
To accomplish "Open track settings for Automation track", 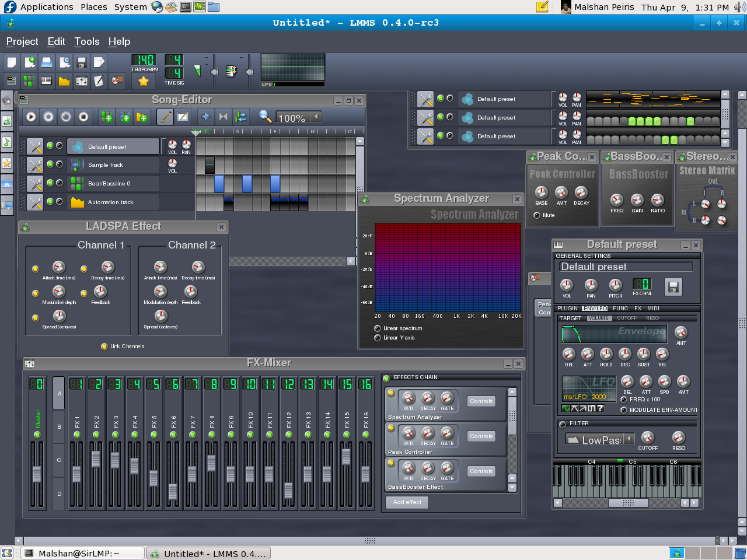I will [x=35, y=202].
